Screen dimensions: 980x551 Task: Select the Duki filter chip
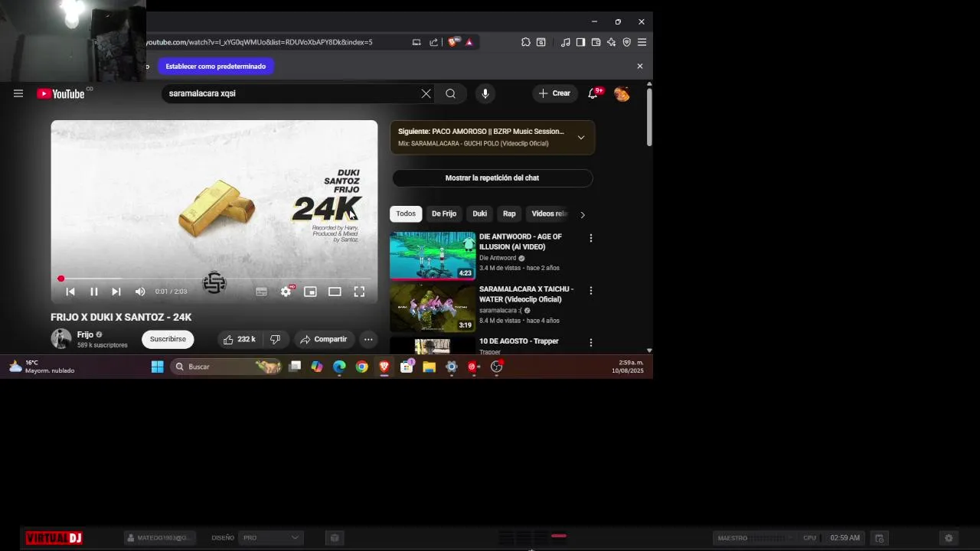(480, 214)
